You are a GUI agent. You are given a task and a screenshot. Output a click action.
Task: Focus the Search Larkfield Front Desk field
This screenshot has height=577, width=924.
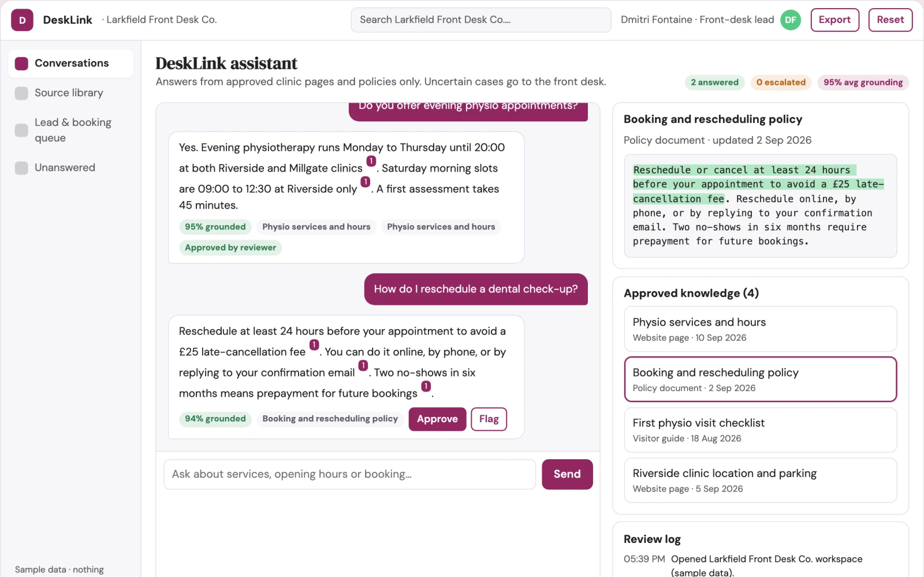pyautogui.click(x=481, y=20)
